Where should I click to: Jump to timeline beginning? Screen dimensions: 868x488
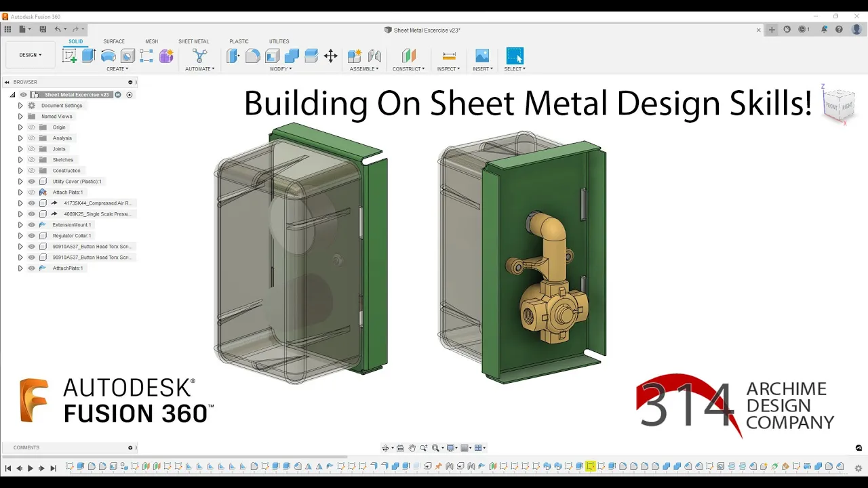point(8,468)
